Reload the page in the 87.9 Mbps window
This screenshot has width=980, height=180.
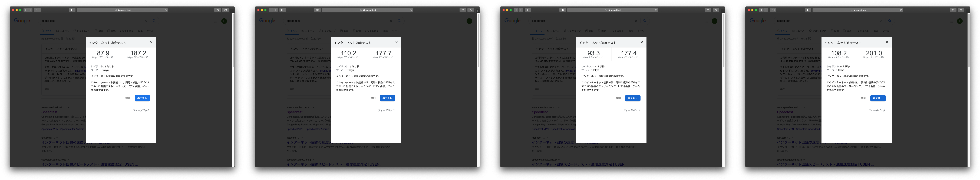(166, 10)
